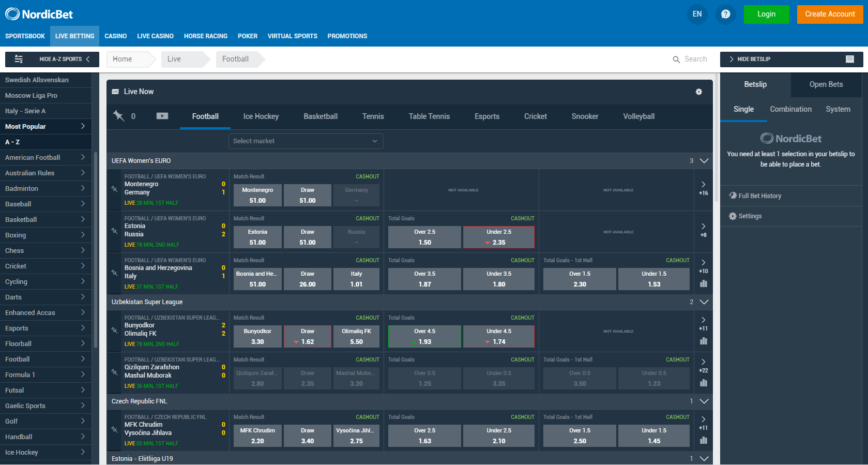This screenshot has height=465, width=868.
Task: Collapse the Uzbekistan Super League section
Action: 704,302
